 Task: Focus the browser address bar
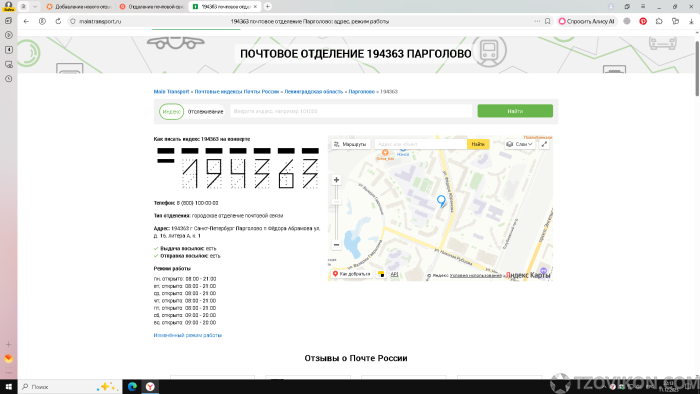tap(309, 21)
